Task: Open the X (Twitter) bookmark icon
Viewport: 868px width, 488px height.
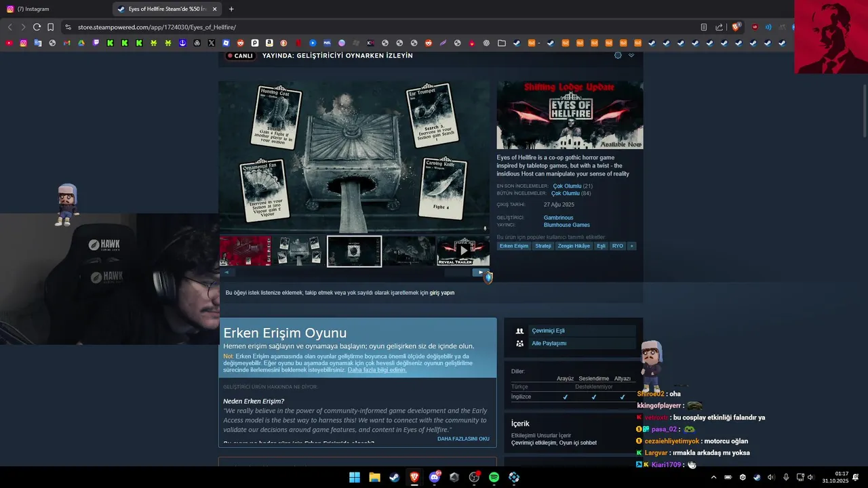Action: (212, 43)
